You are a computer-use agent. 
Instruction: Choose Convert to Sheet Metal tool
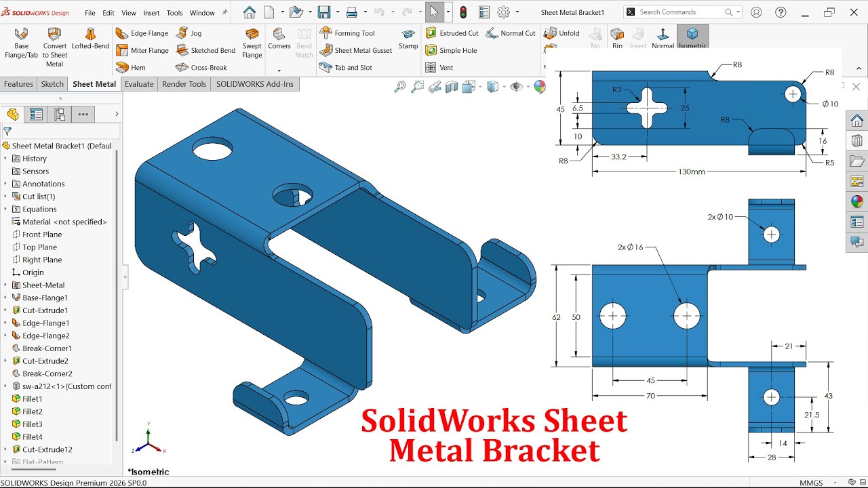click(x=54, y=47)
